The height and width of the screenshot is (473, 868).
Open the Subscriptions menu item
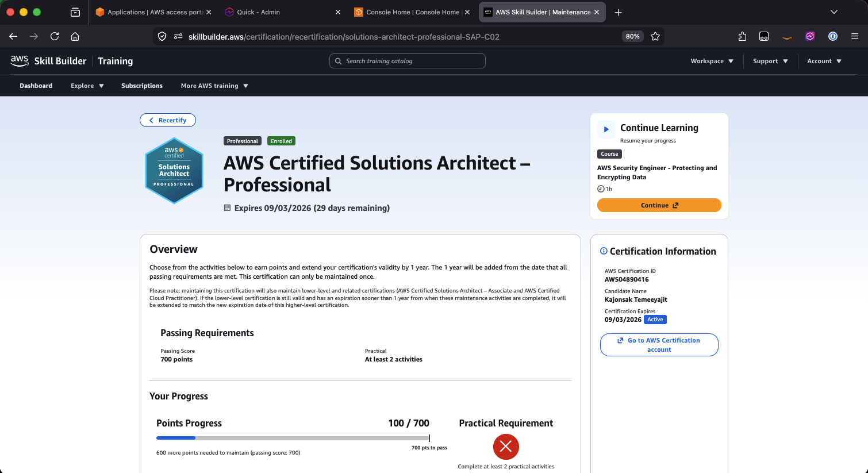click(142, 86)
